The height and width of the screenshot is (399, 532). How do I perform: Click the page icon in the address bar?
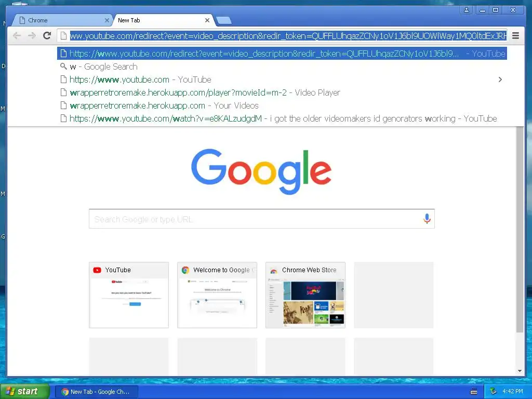[63, 36]
